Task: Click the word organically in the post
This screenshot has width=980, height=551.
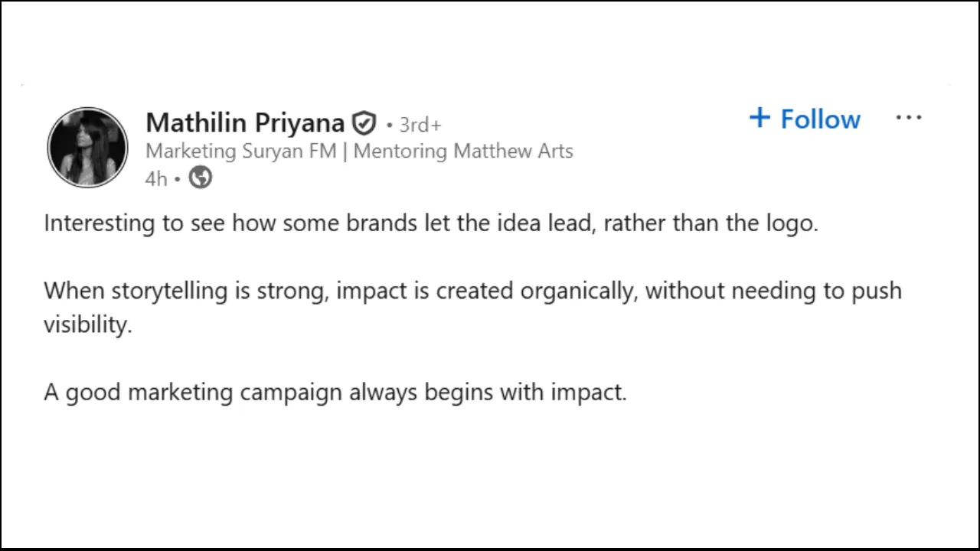Action: 578,291
